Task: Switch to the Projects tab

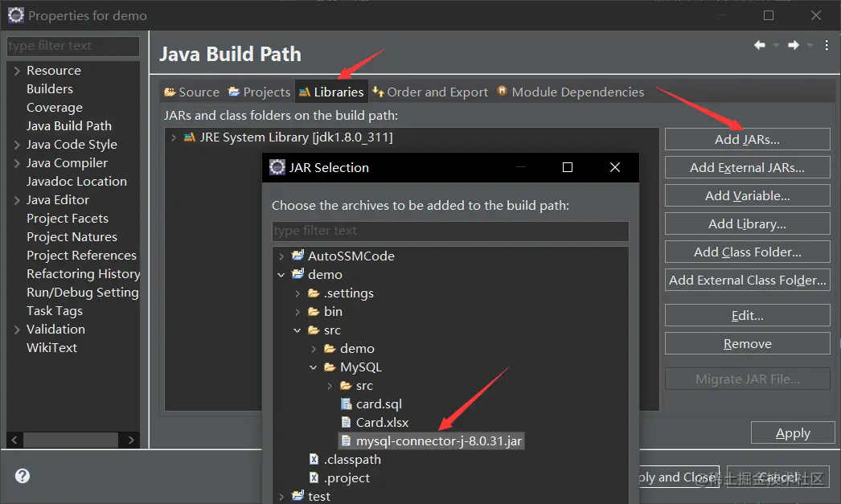Action: tap(259, 92)
